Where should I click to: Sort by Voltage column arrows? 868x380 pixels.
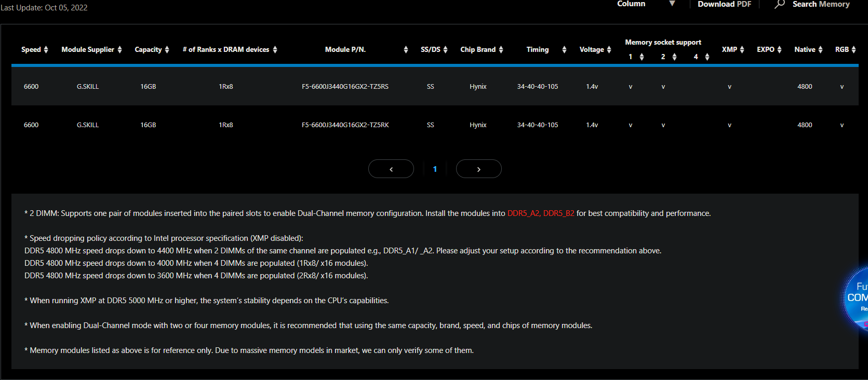[609, 49]
